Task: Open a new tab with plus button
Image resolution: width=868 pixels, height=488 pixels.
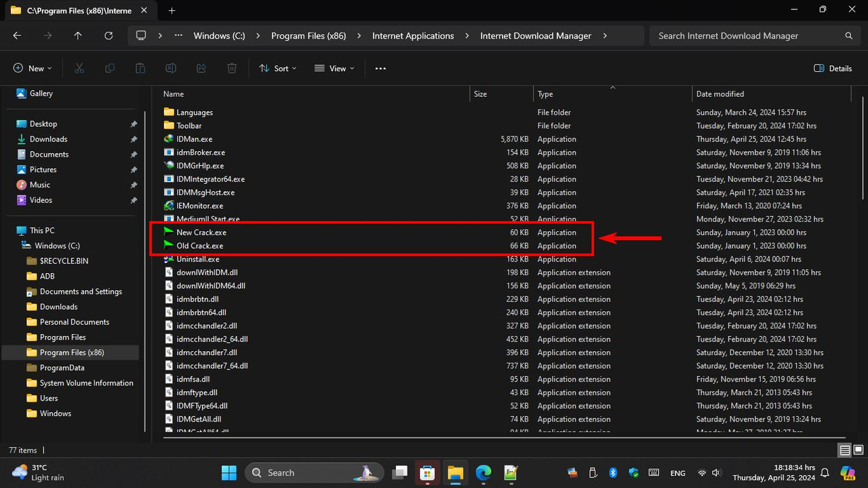Action: click(172, 10)
